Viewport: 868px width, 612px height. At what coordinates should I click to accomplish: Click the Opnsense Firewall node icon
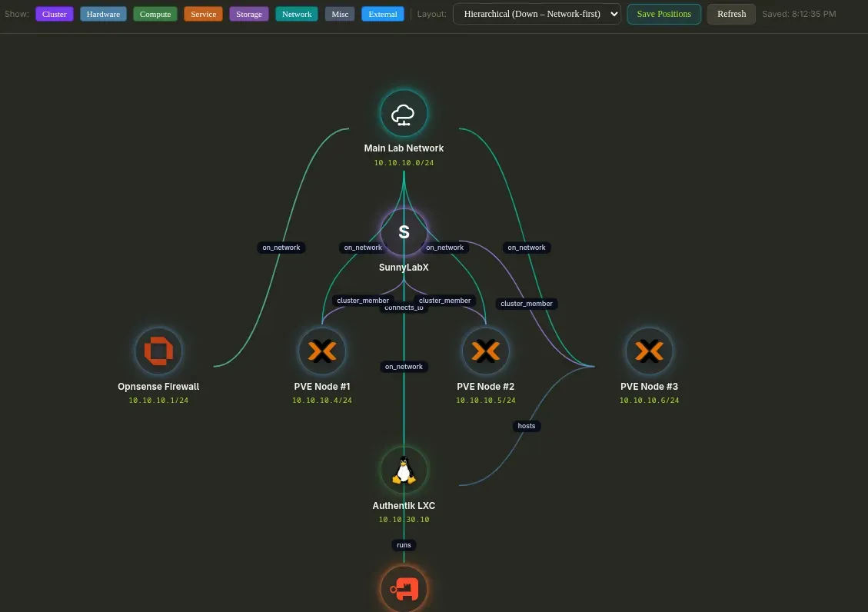158,351
